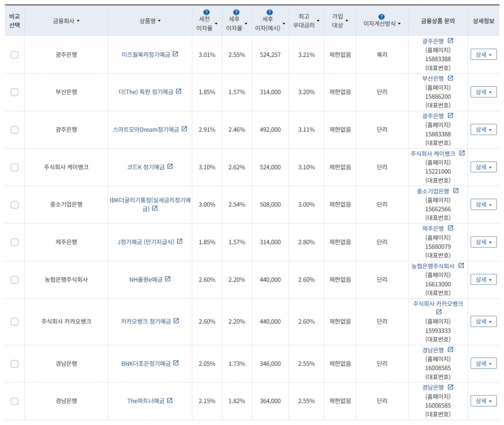Open external link icon beside The파트너예금
Image resolution: width=504 pixels, height=425 pixels.
(x=170, y=400)
